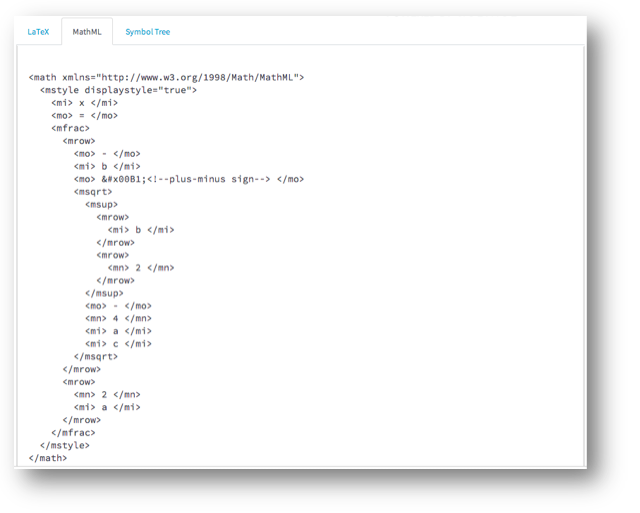640x513 pixels.
Task: Click the '<mn> 2 </mn>' line inside msup
Action: [x=141, y=268]
